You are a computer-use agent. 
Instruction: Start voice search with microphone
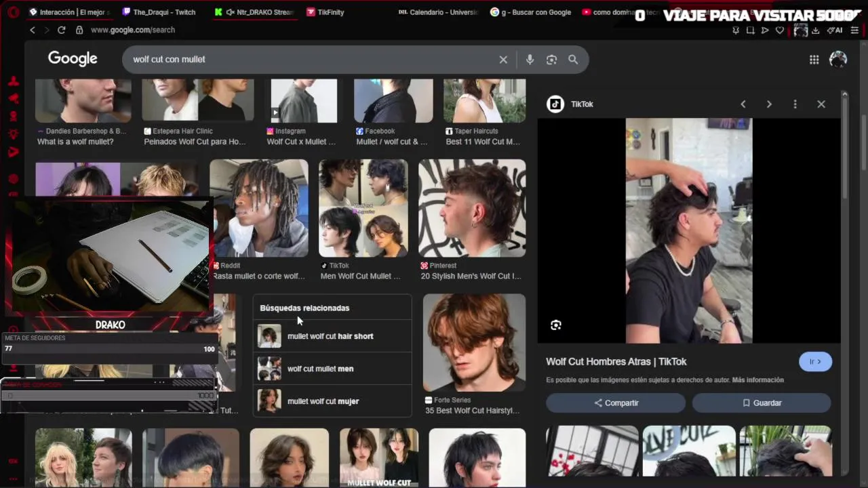tap(530, 60)
